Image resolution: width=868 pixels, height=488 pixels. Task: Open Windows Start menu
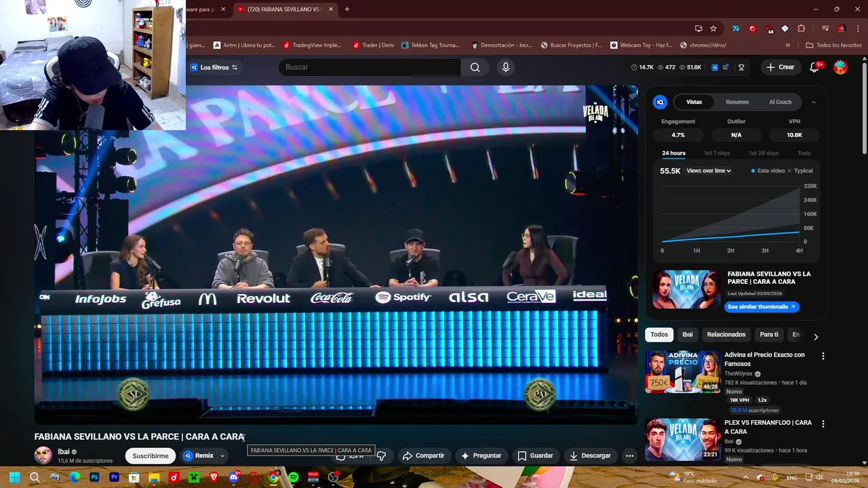tap(14, 477)
